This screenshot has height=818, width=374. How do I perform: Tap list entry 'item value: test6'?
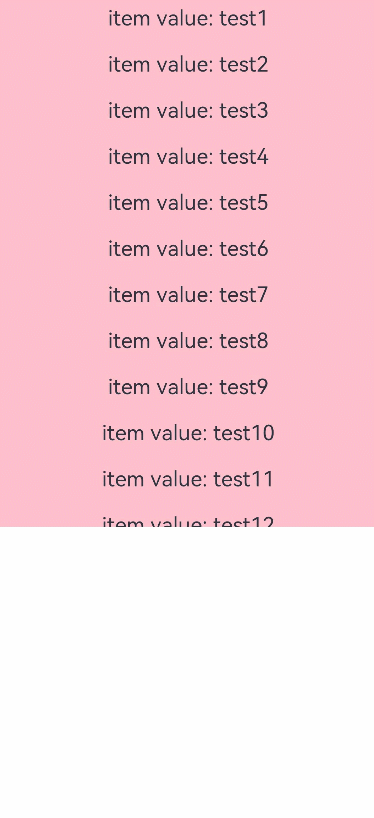187,249
